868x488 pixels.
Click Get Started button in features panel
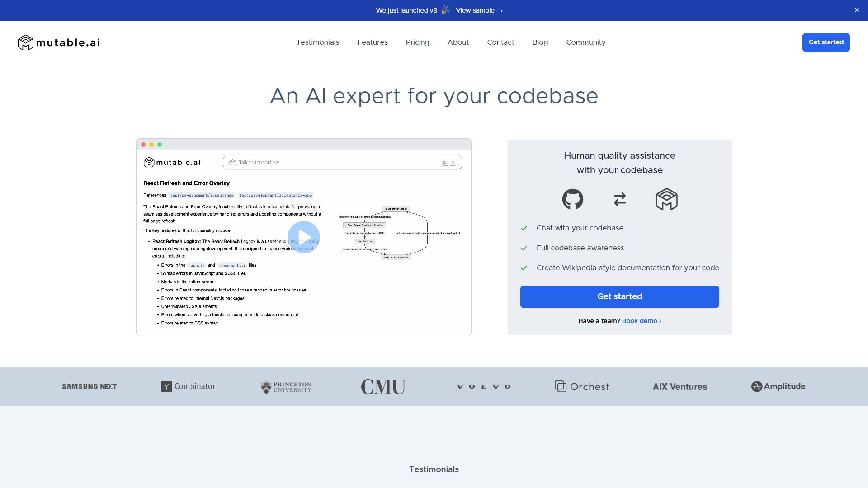pyautogui.click(x=619, y=297)
